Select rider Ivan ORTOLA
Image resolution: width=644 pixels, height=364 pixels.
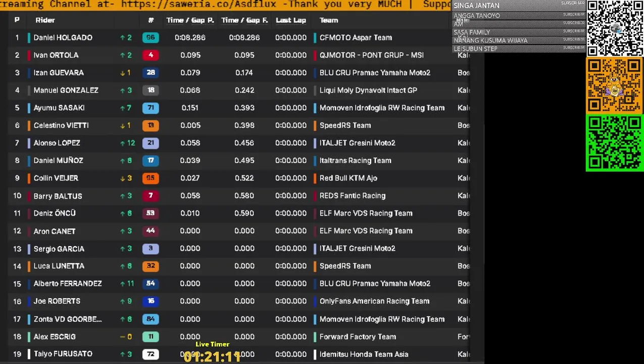click(56, 55)
